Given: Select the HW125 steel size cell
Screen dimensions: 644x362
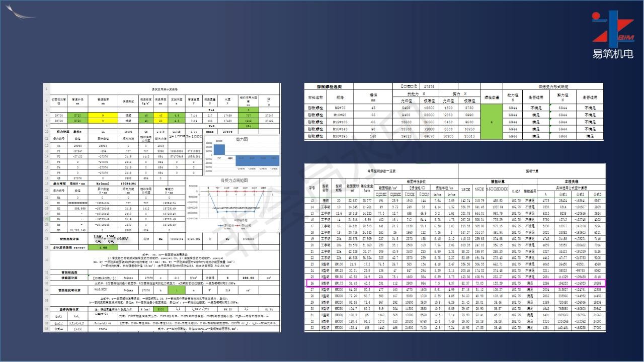Looking at the screenshot, I should click(339, 270).
